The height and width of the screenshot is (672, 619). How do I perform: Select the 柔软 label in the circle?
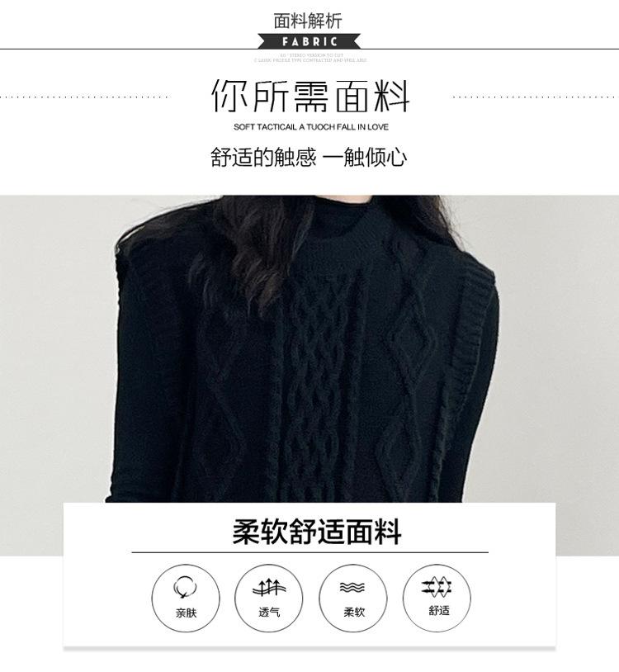(x=354, y=612)
